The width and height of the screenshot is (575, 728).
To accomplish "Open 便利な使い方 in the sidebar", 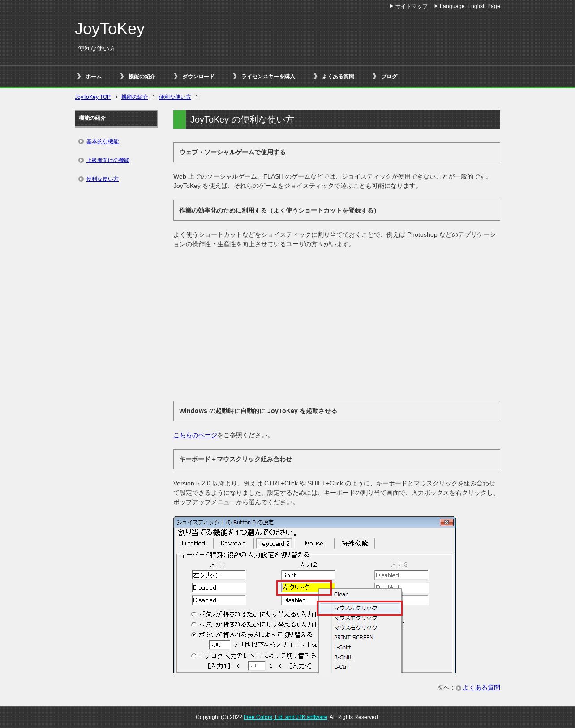I will [x=103, y=179].
